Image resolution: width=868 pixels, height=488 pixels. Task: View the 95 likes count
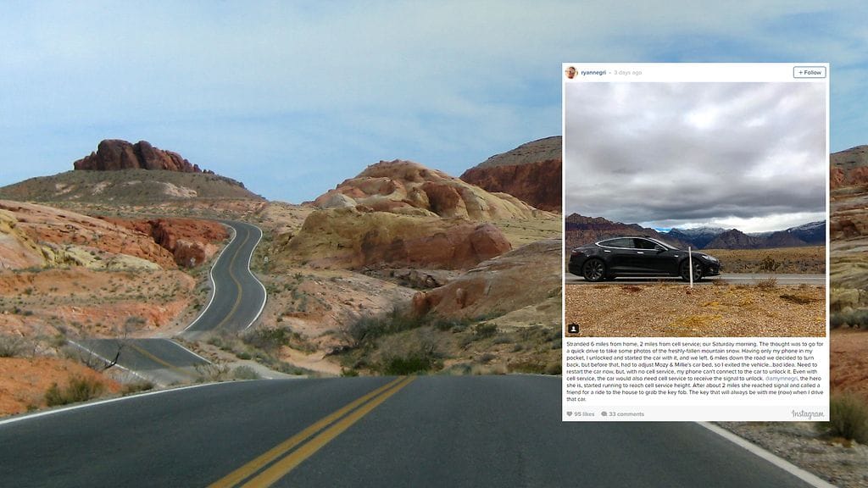click(584, 413)
